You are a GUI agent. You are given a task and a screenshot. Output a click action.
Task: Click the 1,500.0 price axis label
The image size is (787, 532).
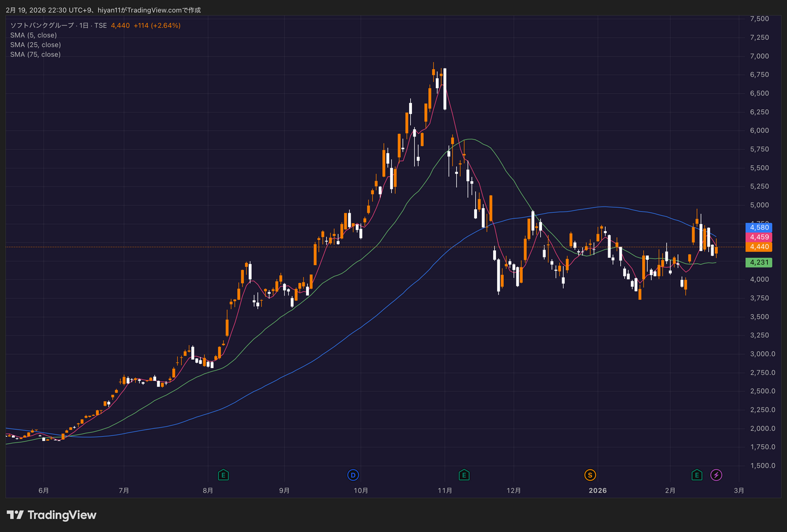[762, 466]
